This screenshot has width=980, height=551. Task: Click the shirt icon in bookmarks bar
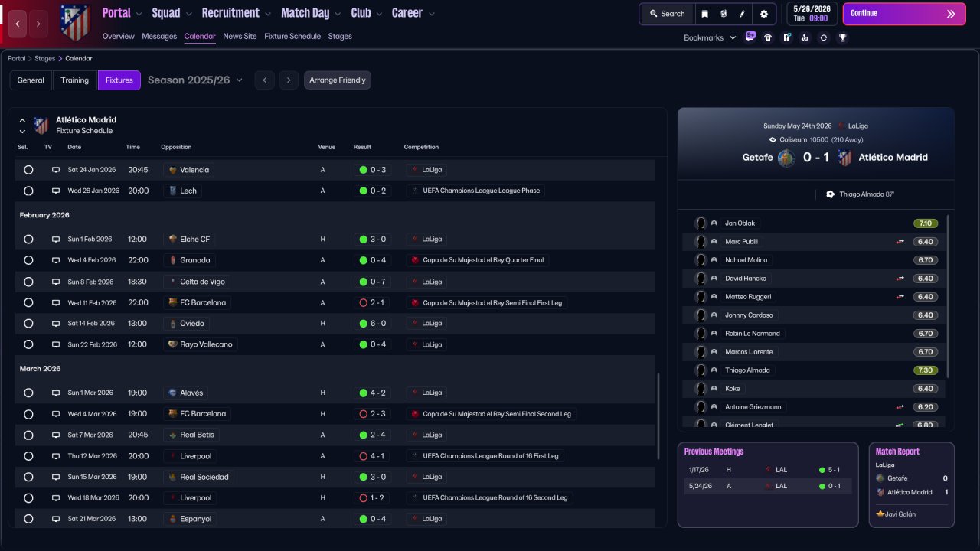(768, 37)
